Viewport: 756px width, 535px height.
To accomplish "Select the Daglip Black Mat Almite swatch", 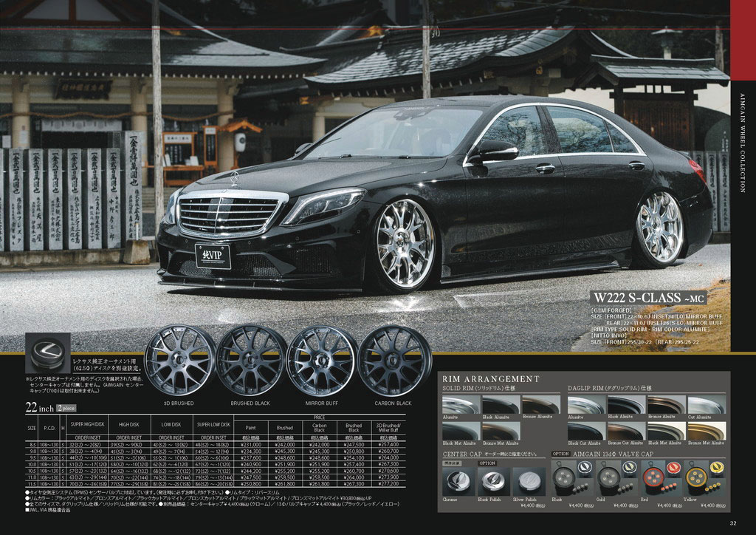I will [667, 432].
